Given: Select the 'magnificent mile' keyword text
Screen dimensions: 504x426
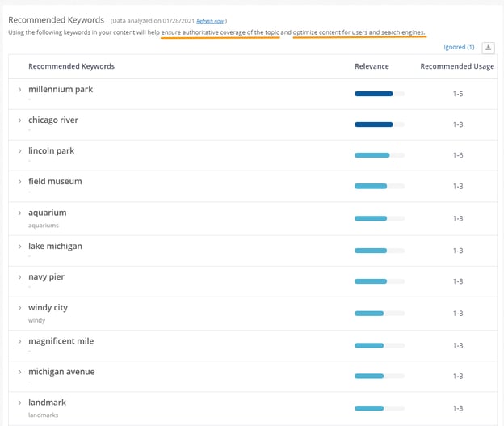Looking at the screenshot, I should point(61,341).
